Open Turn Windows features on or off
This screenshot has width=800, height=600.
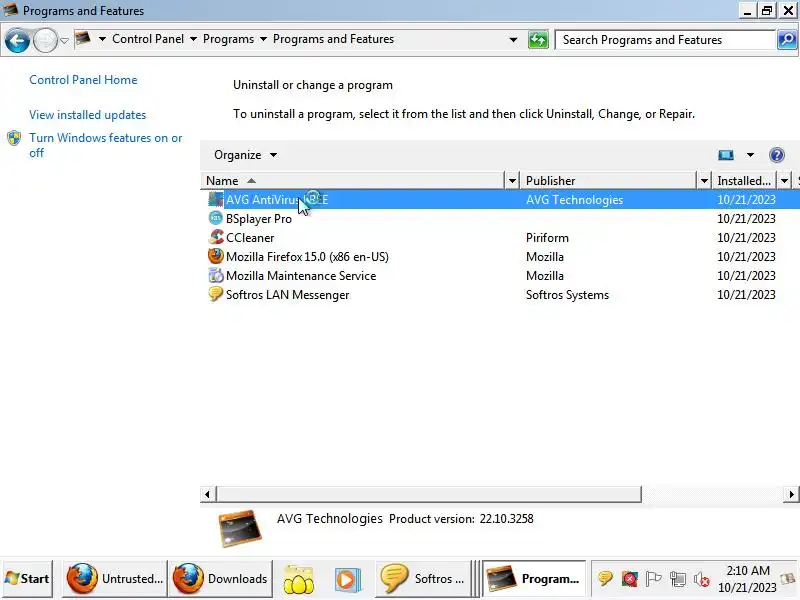click(105, 145)
